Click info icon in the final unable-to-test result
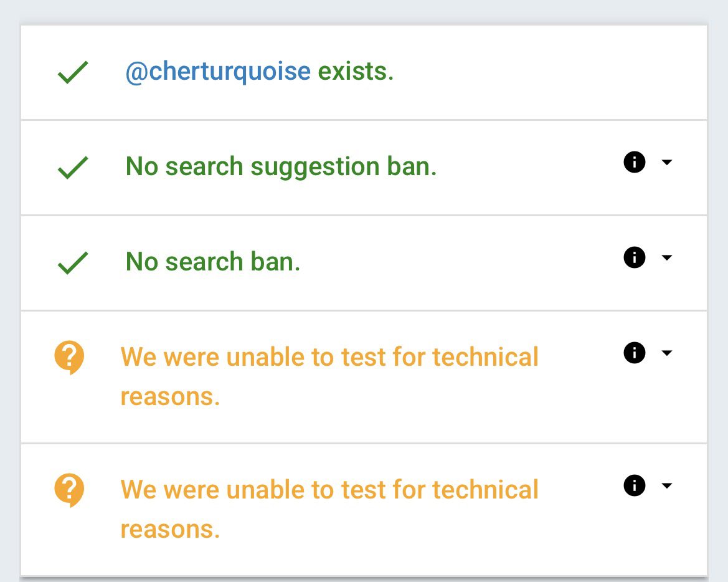728x582 pixels. point(634,485)
